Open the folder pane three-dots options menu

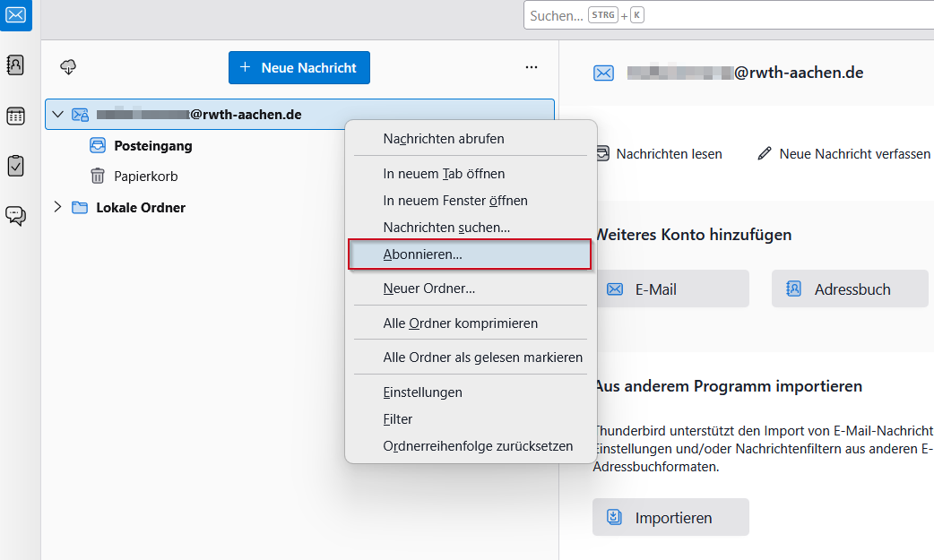[x=532, y=67]
